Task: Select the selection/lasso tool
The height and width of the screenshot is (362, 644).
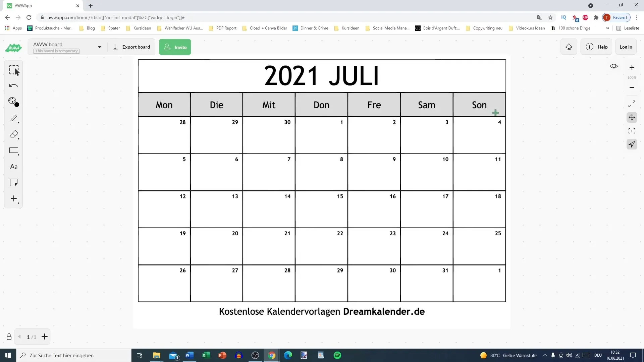Action: point(14,69)
